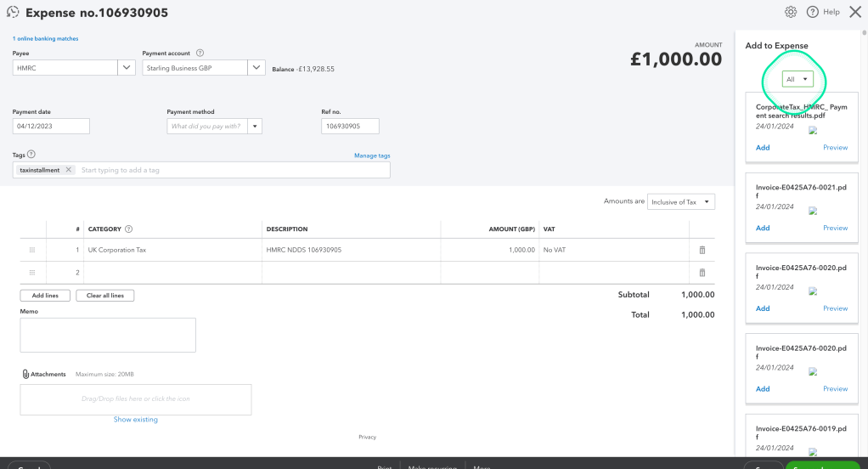Click the payment method input field
Viewport: 868px width, 469px height.
[207, 127]
